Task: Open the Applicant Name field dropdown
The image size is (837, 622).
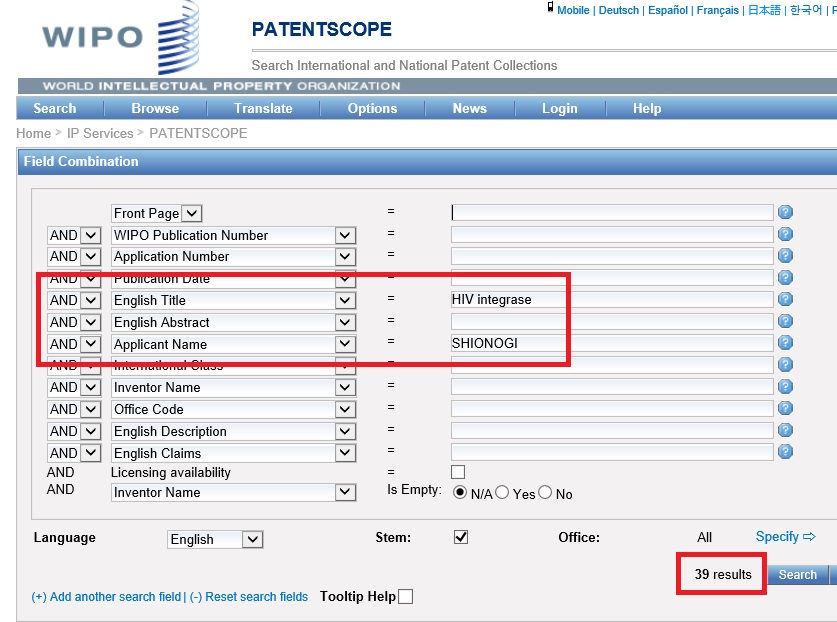Action: 345,344
